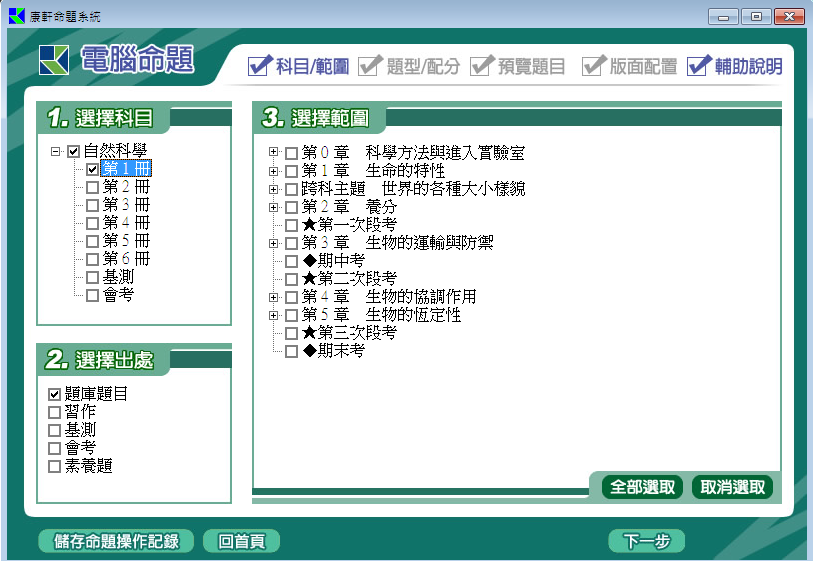
Task: Collapse the 自然科學 subject tree
Action: click(x=55, y=151)
